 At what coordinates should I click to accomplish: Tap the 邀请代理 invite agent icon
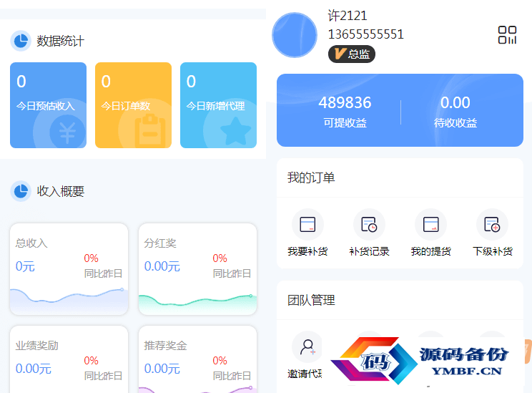[307, 347]
